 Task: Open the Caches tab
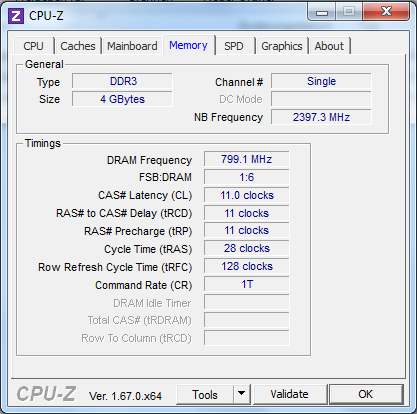click(x=78, y=46)
